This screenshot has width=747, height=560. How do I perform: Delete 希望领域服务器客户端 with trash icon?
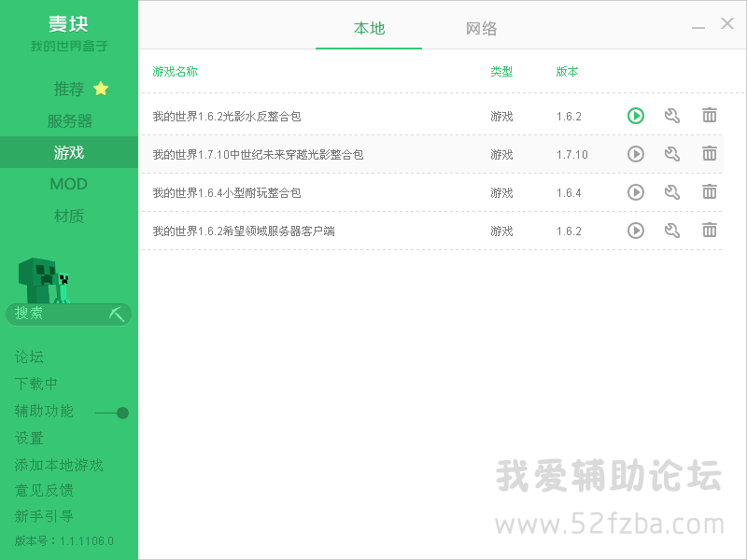coord(710,230)
